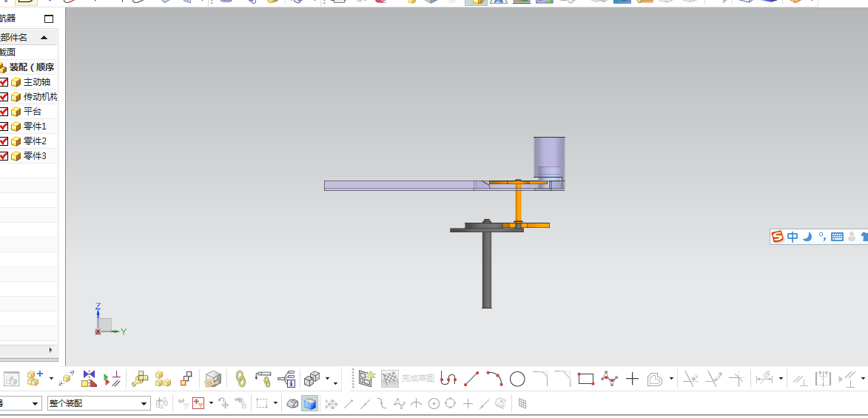Viewport: 868px width, 418px height.
Task: Click the arrow-and-chain linker icon
Action: click(x=263, y=379)
